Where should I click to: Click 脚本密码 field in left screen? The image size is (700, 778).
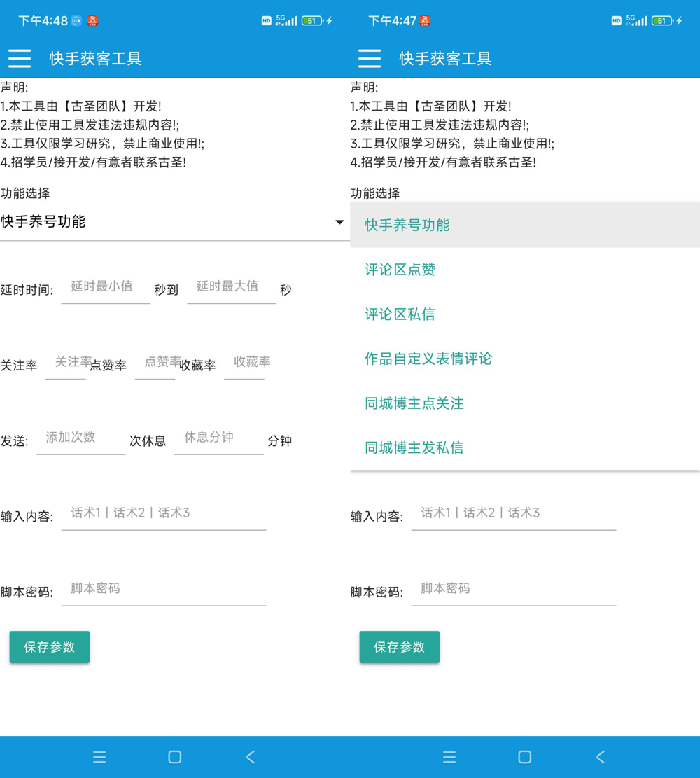(x=164, y=590)
